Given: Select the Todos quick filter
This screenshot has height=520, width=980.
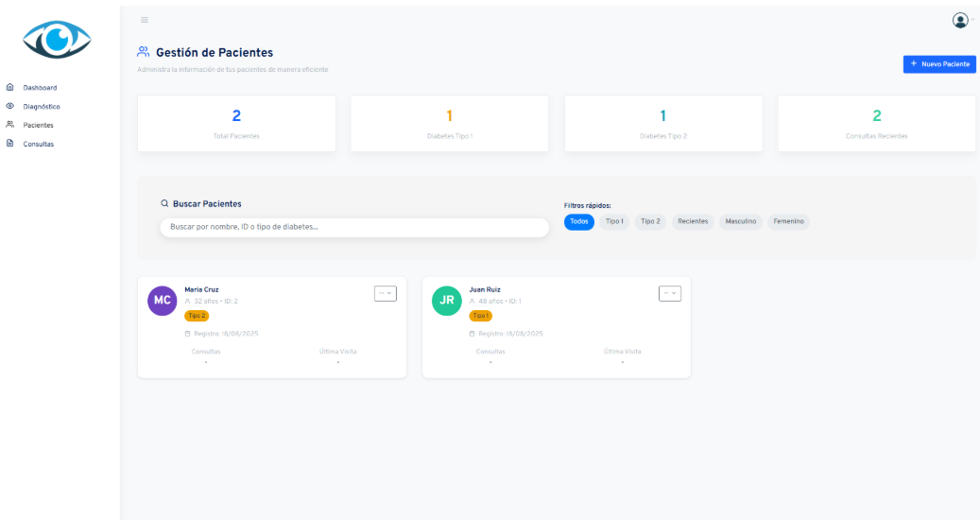Looking at the screenshot, I should (x=578, y=222).
